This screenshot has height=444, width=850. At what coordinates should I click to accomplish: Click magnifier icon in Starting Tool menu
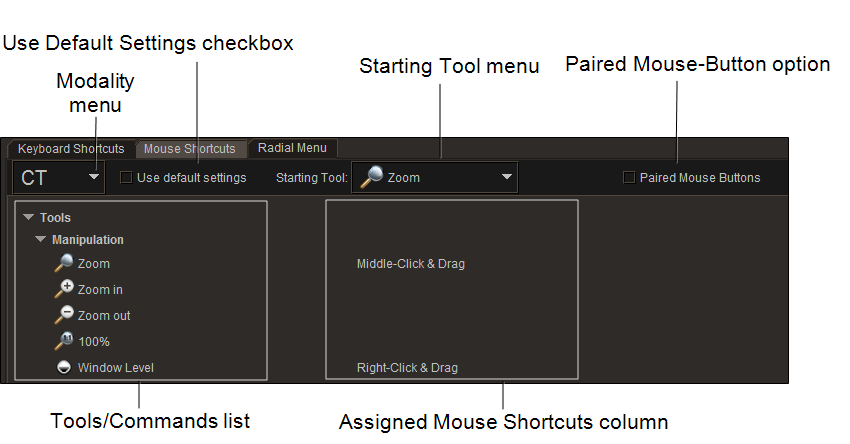371,178
